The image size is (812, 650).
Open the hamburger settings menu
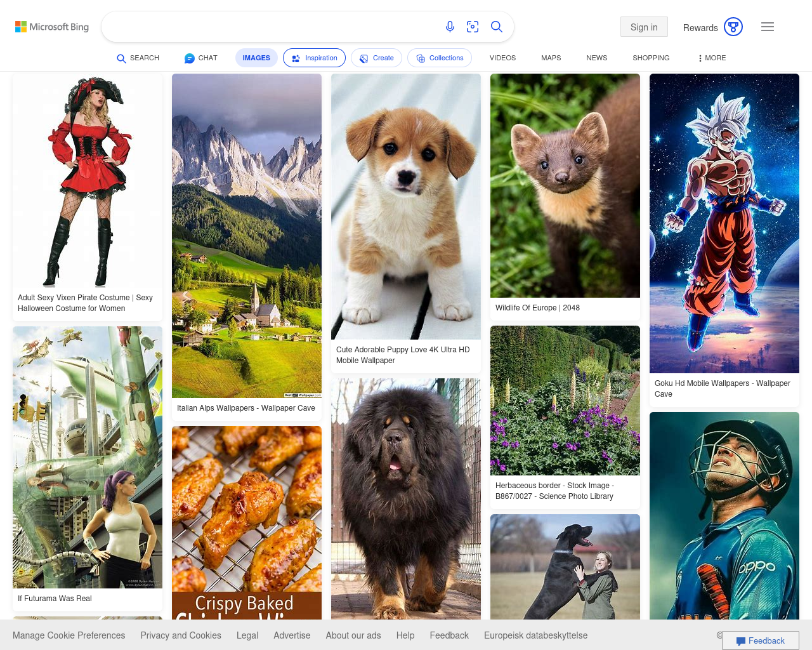tap(768, 27)
